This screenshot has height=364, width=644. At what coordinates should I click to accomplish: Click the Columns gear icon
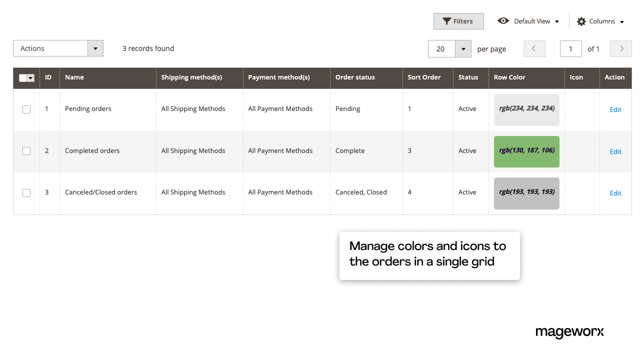click(x=581, y=21)
